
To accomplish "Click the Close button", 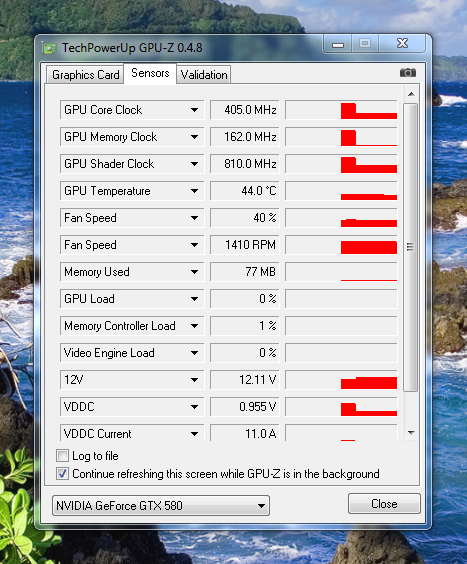I will (x=384, y=504).
